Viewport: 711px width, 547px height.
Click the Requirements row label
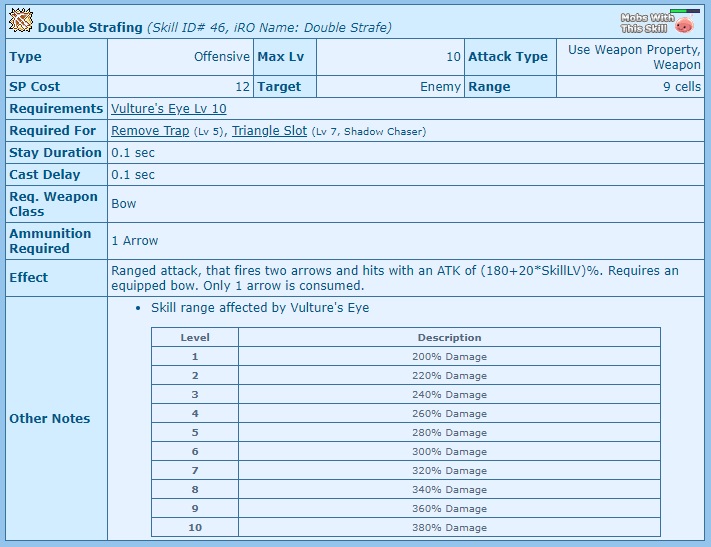pos(57,109)
